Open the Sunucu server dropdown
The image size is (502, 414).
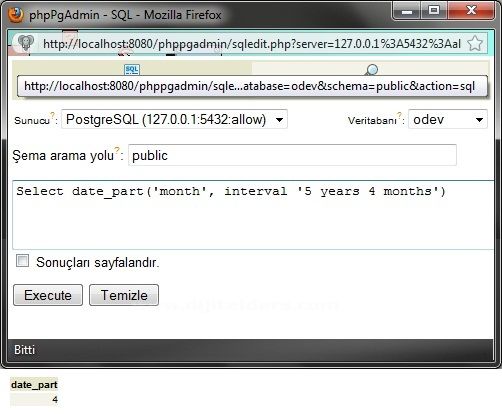(174, 119)
